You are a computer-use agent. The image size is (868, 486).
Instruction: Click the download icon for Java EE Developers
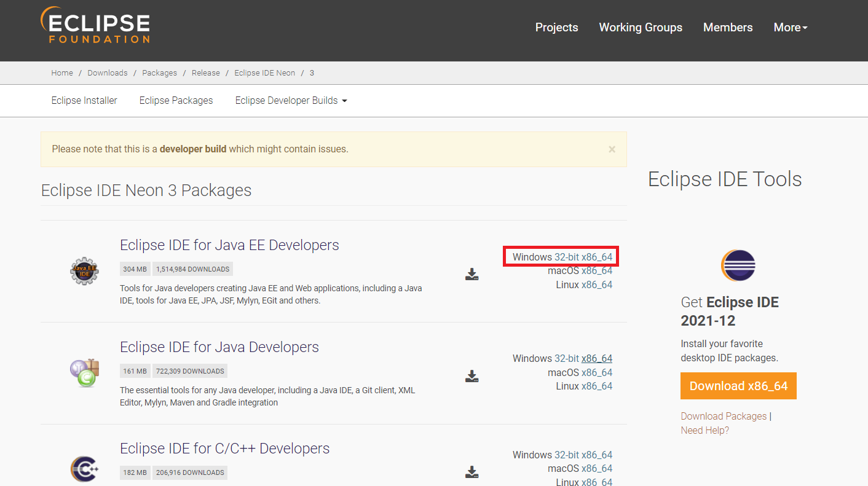(471, 274)
